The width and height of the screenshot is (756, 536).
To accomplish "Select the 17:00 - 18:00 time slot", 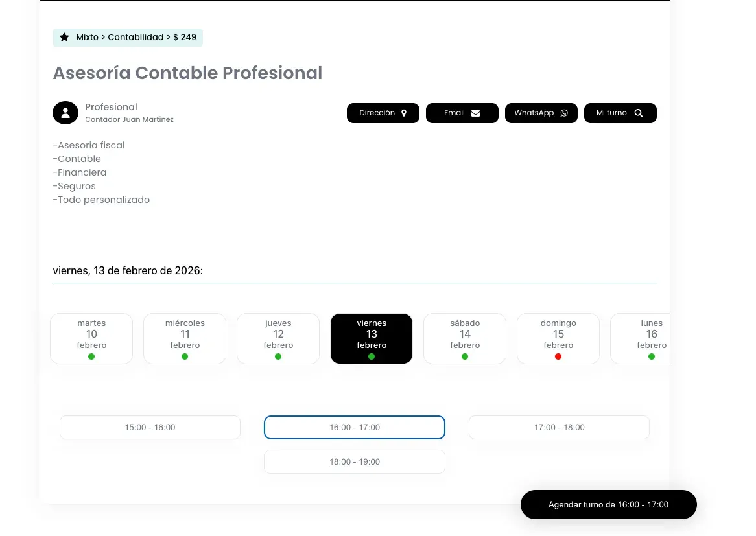I will (x=559, y=427).
